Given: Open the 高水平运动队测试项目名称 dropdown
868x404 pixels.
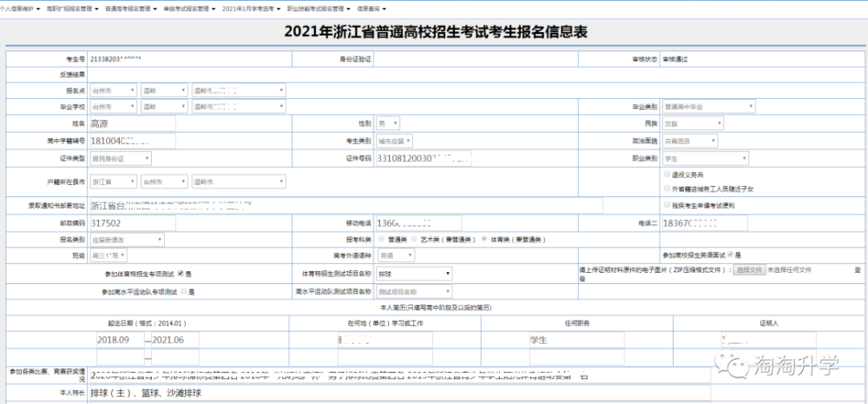Looking at the screenshot, I should pos(414,292).
